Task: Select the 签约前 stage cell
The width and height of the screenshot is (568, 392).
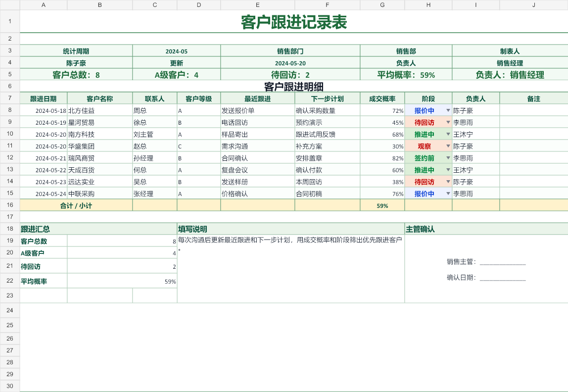Action: (428, 158)
